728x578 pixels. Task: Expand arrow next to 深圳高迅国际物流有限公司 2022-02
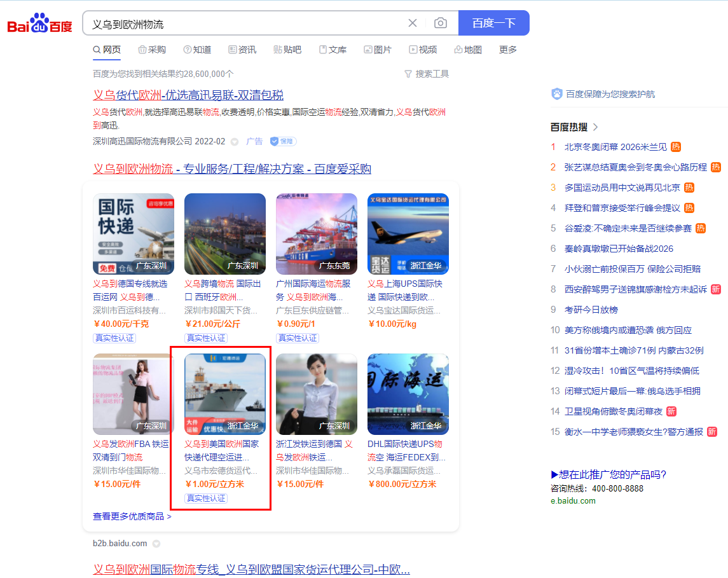pos(235,142)
